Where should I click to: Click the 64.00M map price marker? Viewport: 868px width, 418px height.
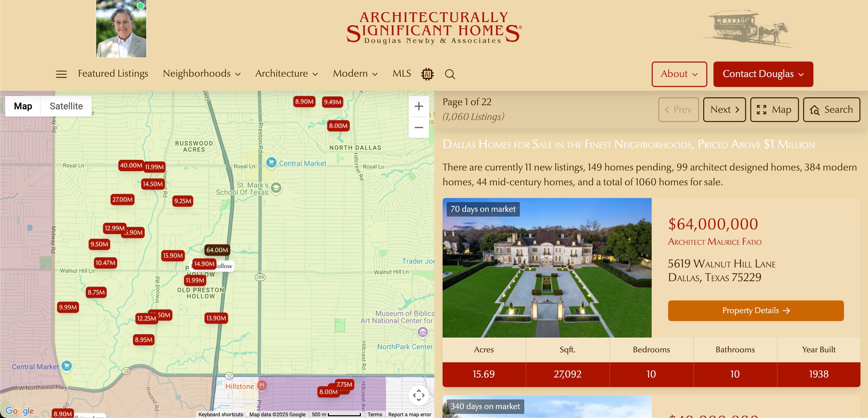pyautogui.click(x=217, y=250)
